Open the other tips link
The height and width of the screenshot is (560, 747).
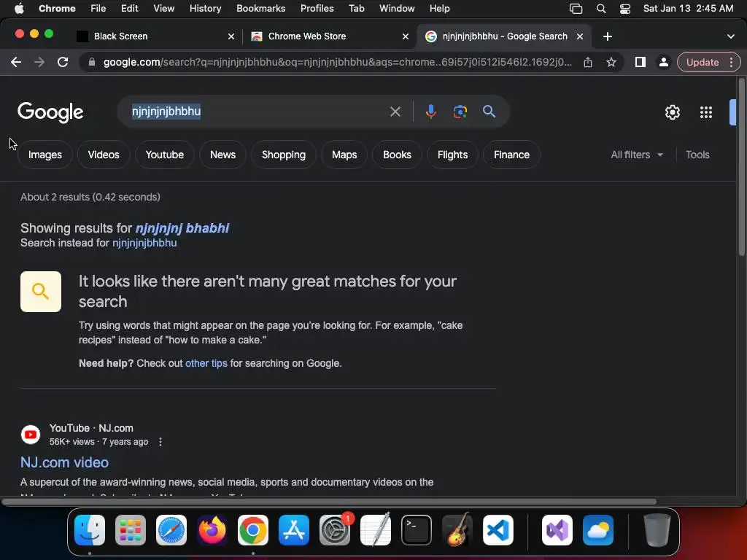click(x=206, y=363)
